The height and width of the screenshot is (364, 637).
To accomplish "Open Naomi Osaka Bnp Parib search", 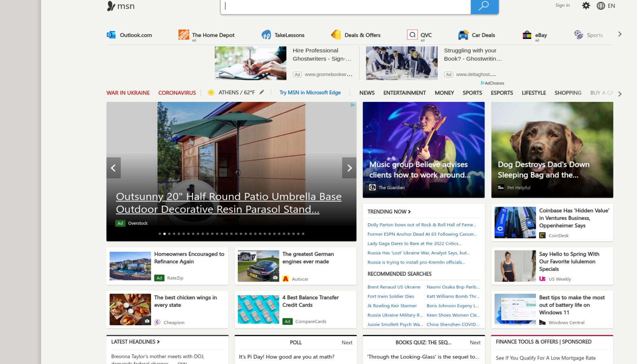I will (453, 287).
